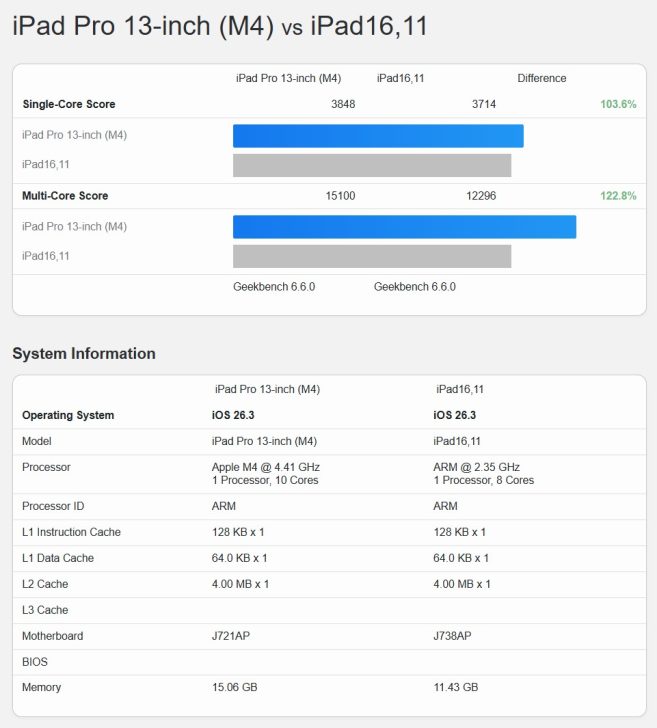Click the iPad Pro 13-inch (M4) value in the Model row

264,441
